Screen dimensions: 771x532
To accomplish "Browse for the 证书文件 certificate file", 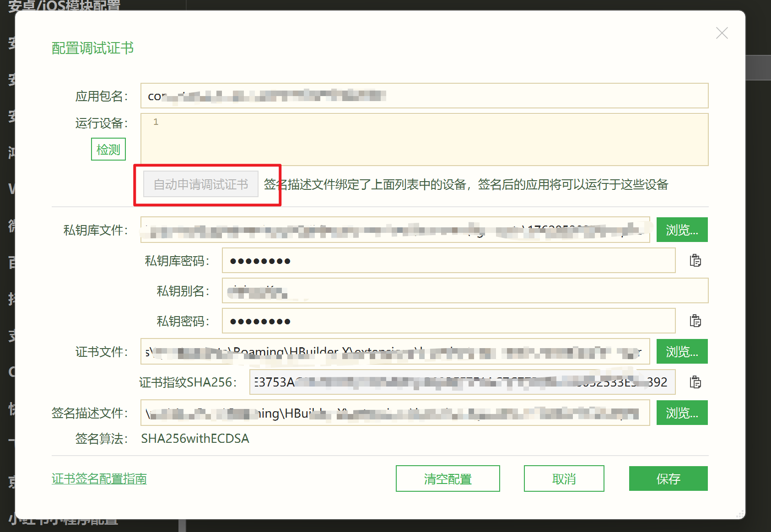I will click(x=681, y=351).
